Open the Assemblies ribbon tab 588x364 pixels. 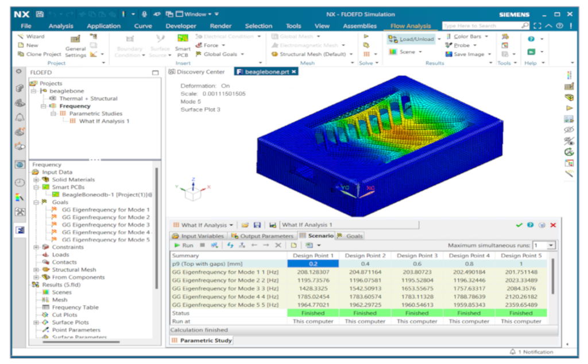(359, 26)
